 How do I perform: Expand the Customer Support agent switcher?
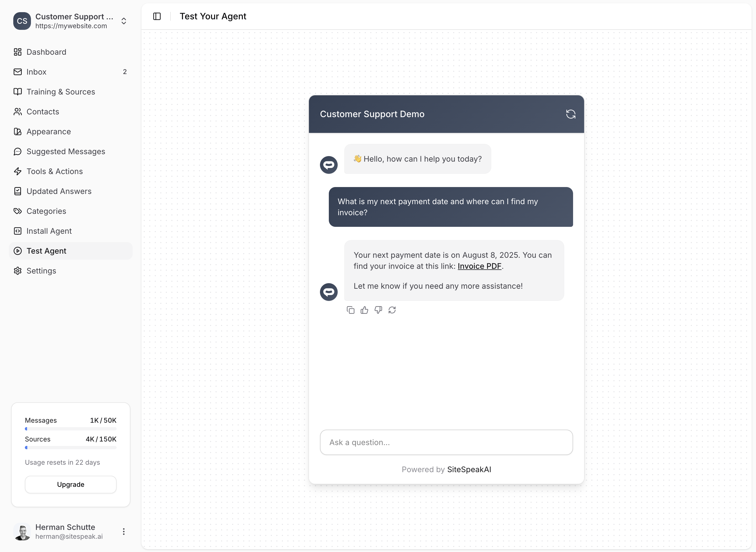124,21
